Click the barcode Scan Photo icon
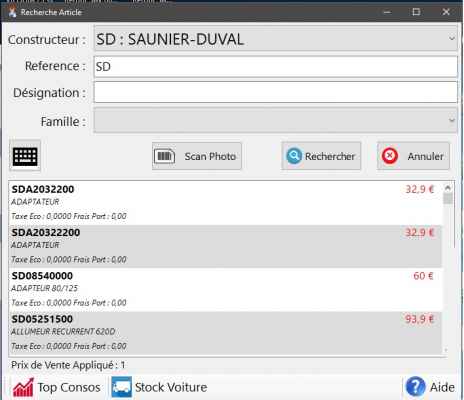Viewport: 464px width, 400px height. 164,156
